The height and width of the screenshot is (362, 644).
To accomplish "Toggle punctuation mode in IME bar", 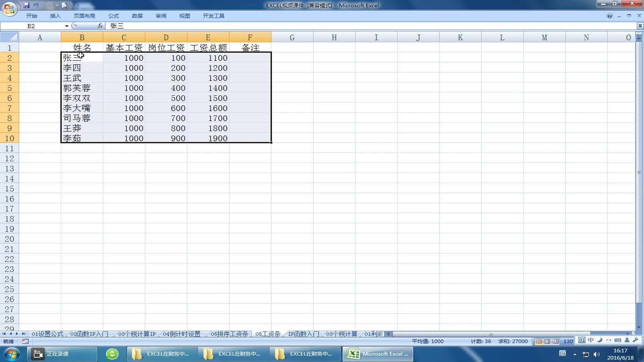I will [609, 340].
